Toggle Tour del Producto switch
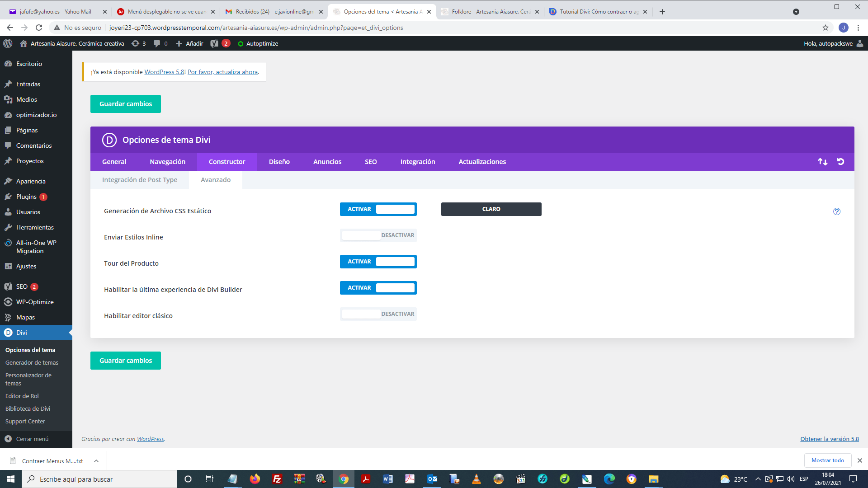868x488 pixels. tap(378, 262)
